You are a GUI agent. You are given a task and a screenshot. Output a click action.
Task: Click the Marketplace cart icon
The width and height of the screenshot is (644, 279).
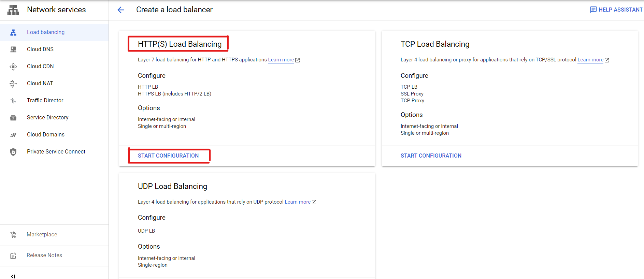[13, 235]
